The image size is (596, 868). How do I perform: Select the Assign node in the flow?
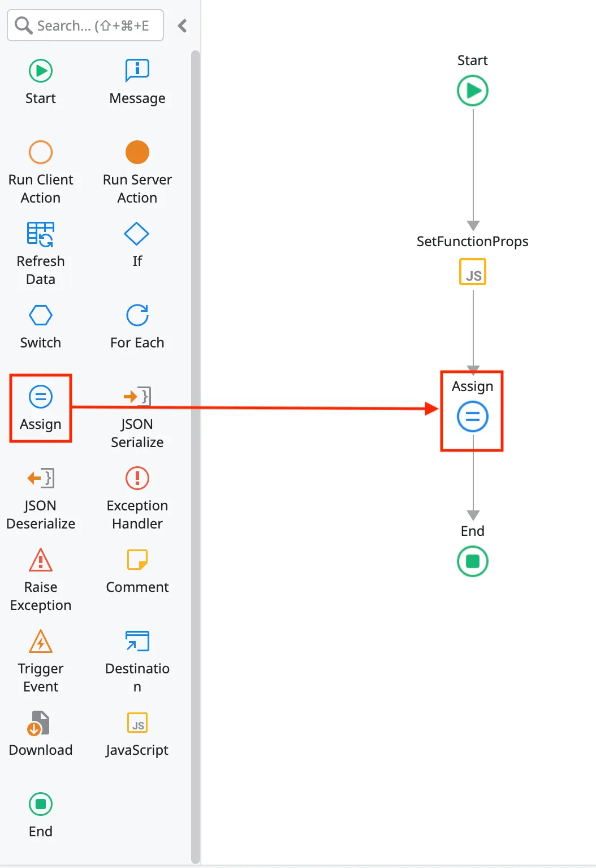coord(473,416)
